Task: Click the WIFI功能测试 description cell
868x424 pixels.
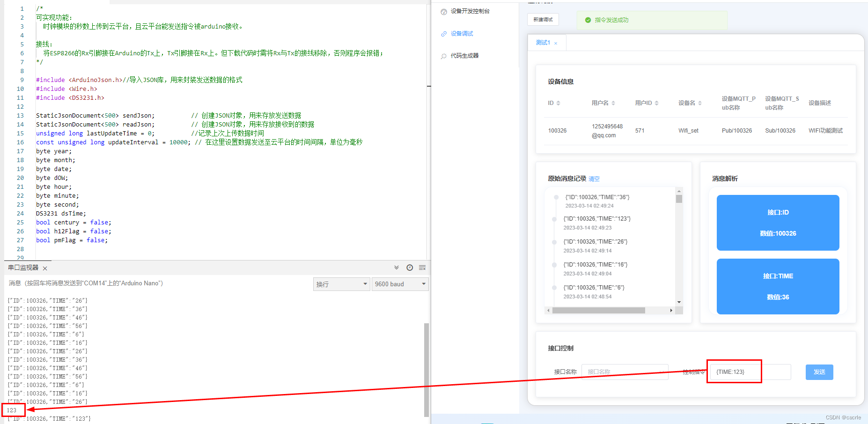Action: pos(825,131)
